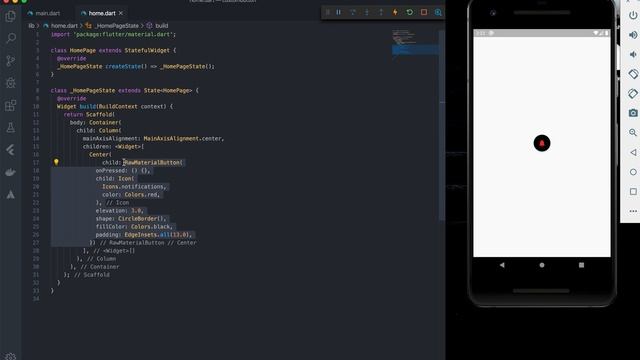
Task: Stop the debug session
Action: tap(424, 12)
